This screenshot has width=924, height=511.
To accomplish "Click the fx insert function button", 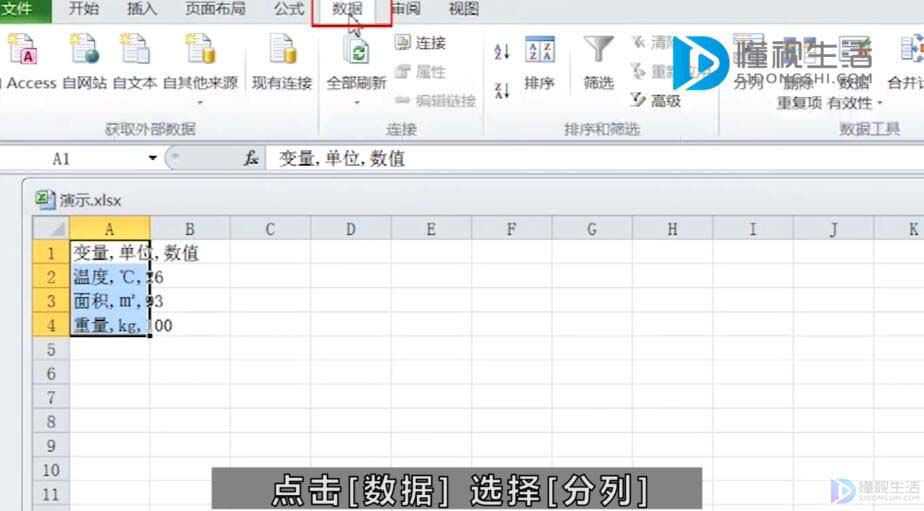I will (x=252, y=158).
